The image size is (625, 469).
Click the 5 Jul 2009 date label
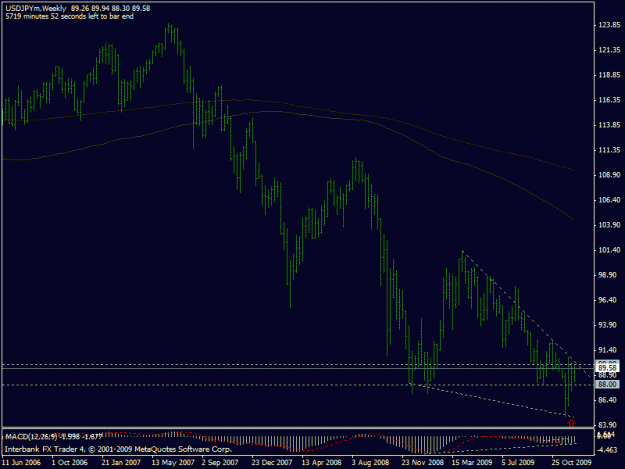[518, 463]
